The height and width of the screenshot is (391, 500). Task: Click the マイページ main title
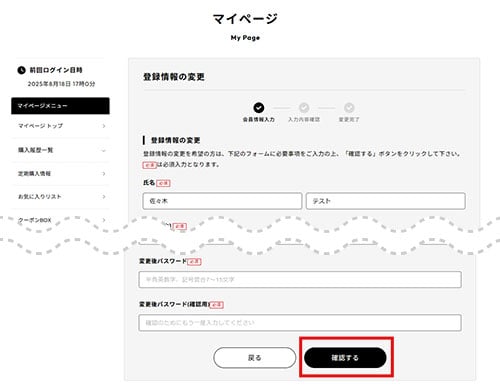(x=245, y=19)
